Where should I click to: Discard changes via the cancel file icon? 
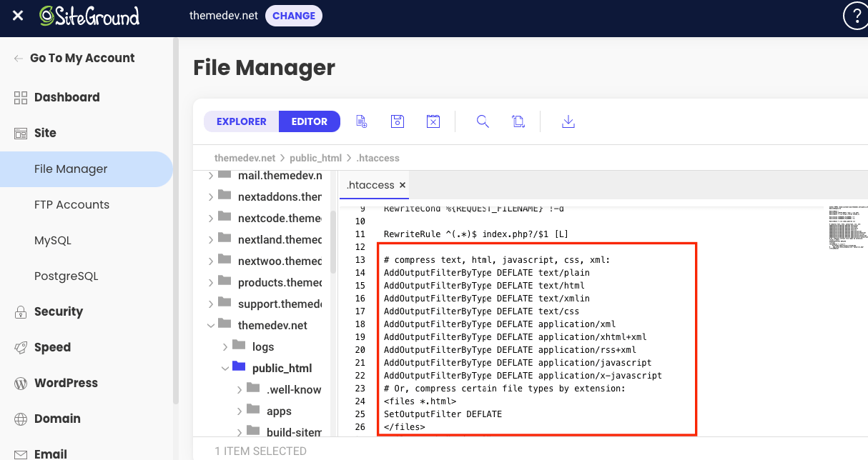coord(433,121)
